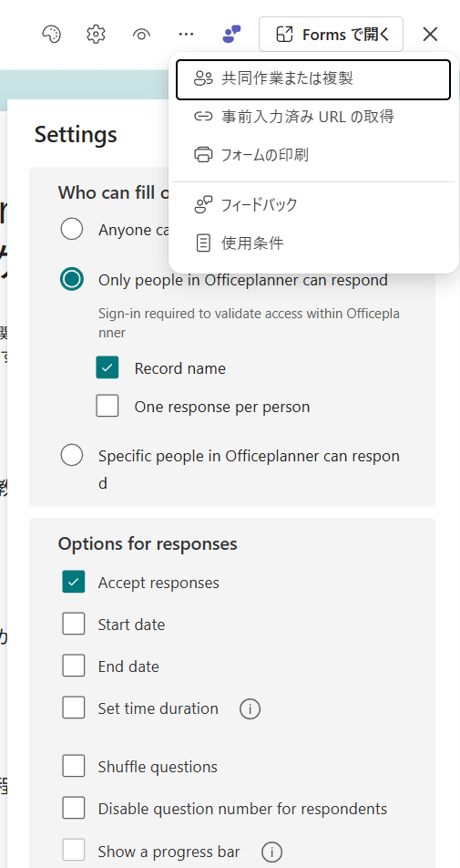Enable the Shuffle questions checkbox
The image size is (460, 868).
74,766
